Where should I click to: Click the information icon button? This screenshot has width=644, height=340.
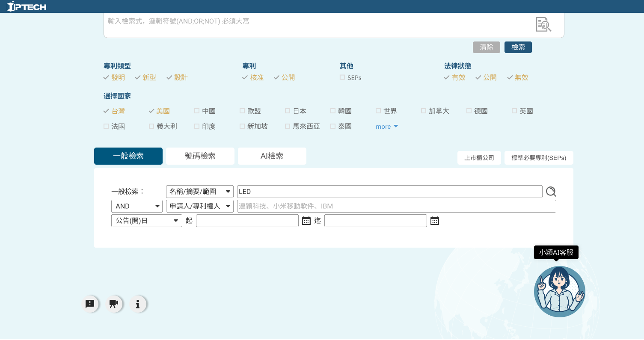[138, 304]
